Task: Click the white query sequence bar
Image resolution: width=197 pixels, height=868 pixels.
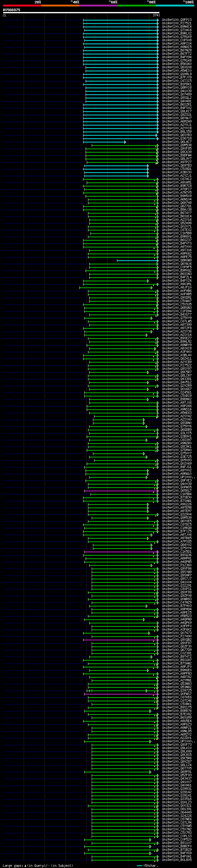Action: pos(81,12)
